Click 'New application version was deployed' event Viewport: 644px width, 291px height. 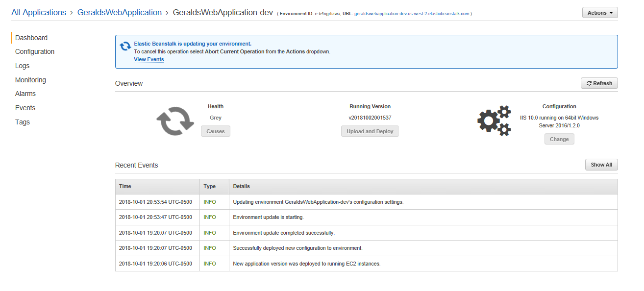(307, 264)
